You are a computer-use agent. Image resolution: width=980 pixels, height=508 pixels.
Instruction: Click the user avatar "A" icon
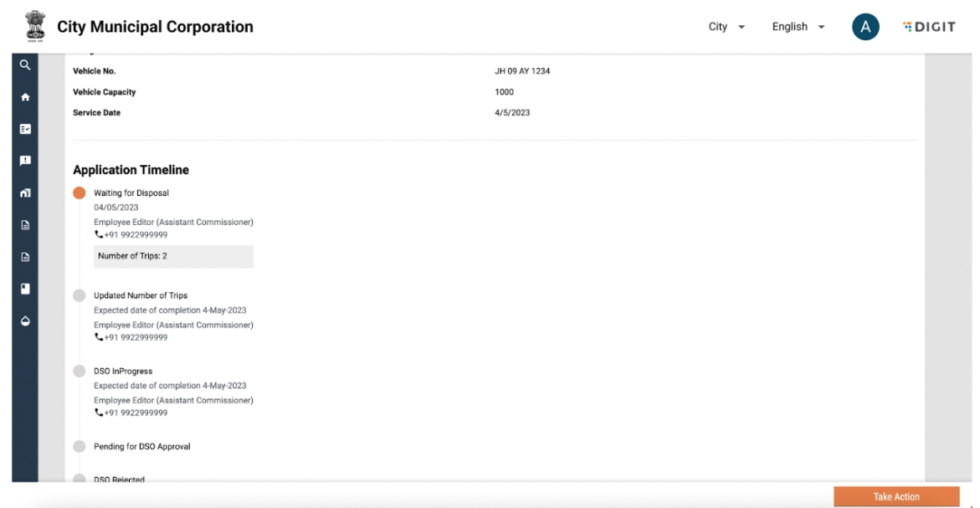pos(865,27)
